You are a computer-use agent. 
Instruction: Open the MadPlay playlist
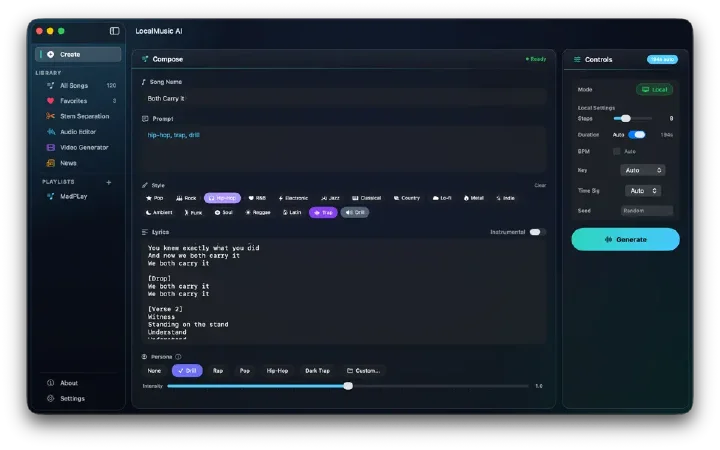(78, 197)
